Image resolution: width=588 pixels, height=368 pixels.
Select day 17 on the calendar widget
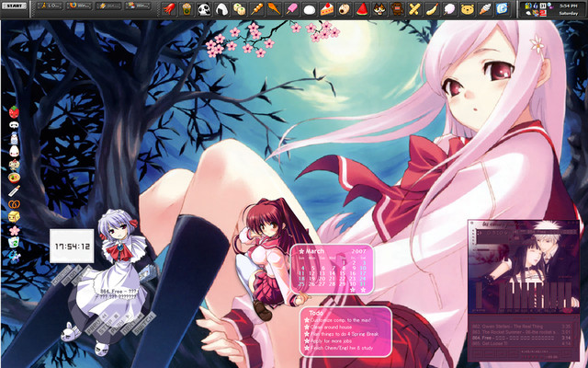click(363, 273)
